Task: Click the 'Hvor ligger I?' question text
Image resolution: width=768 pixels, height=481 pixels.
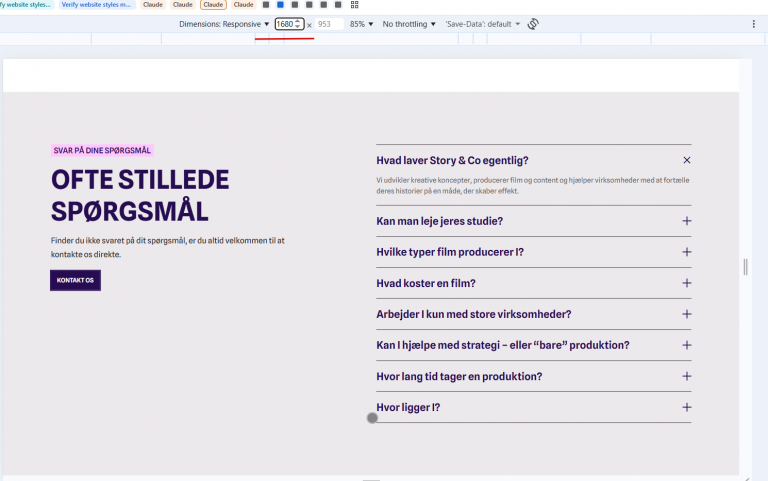Action: point(408,408)
